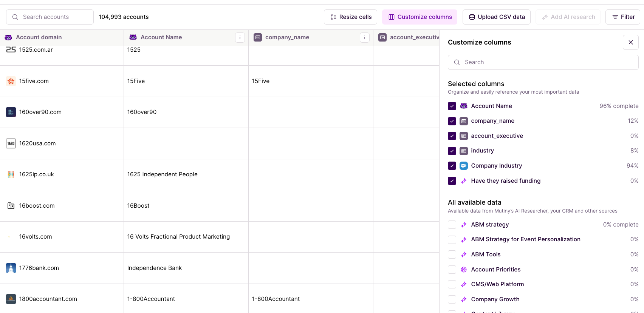Click the 16boost.com building icon
Screen dimensions: 644x313
[11, 206]
